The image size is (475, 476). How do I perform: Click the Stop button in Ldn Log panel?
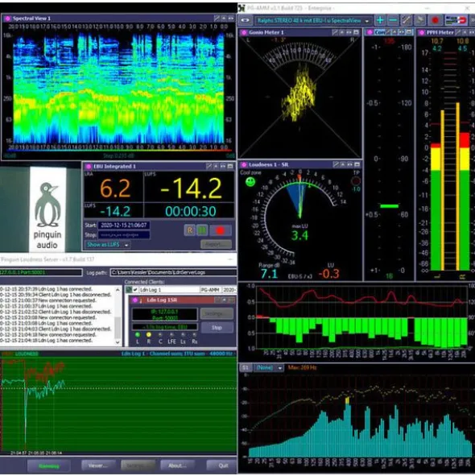click(217, 328)
